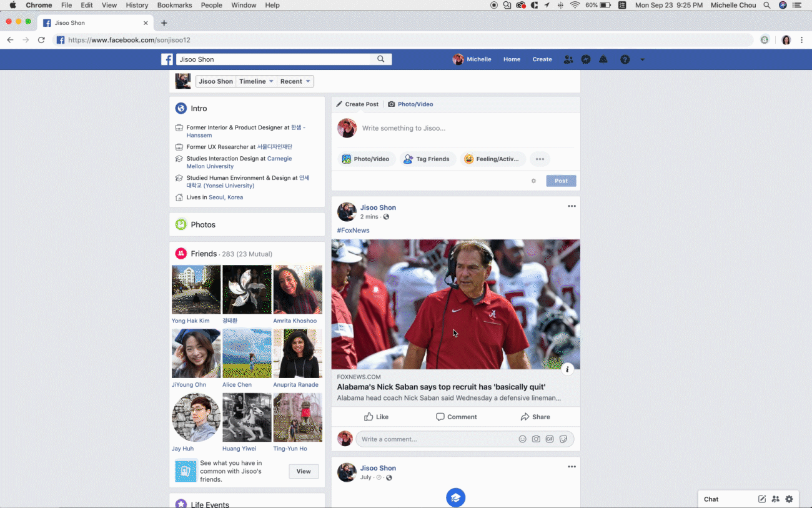Open macOS Spotlight search icon
The width and height of the screenshot is (812, 508).
coord(766,5)
